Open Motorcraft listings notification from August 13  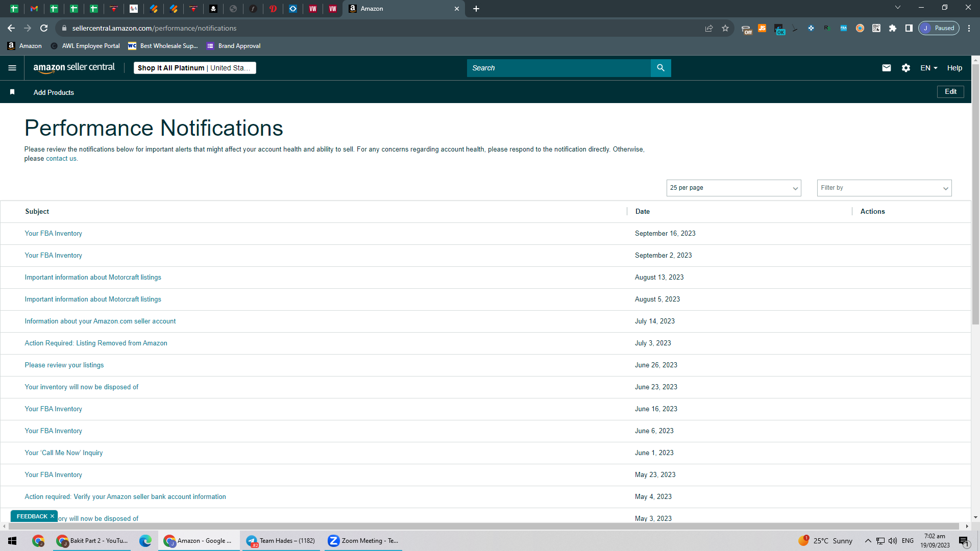click(x=93, y=277)
